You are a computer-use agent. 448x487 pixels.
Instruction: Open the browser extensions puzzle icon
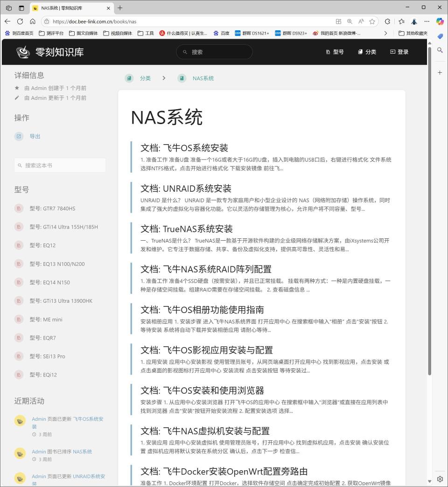tap(387, 21)
